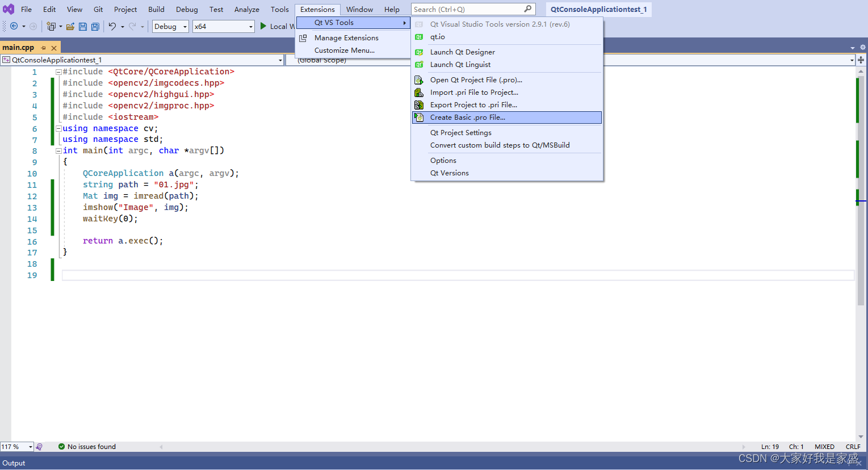Open the active documents list dropdown arrow
This screenshot has height=470, width=868.
point(853,48)
